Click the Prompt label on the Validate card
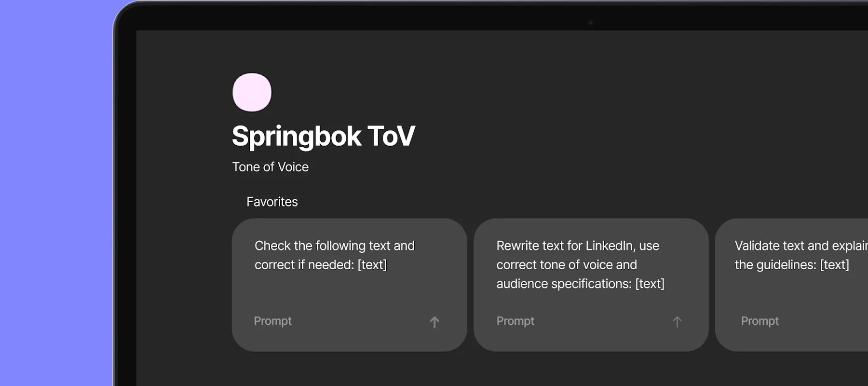This screenshot has height=386, width=868. click(x=760, y=321)
